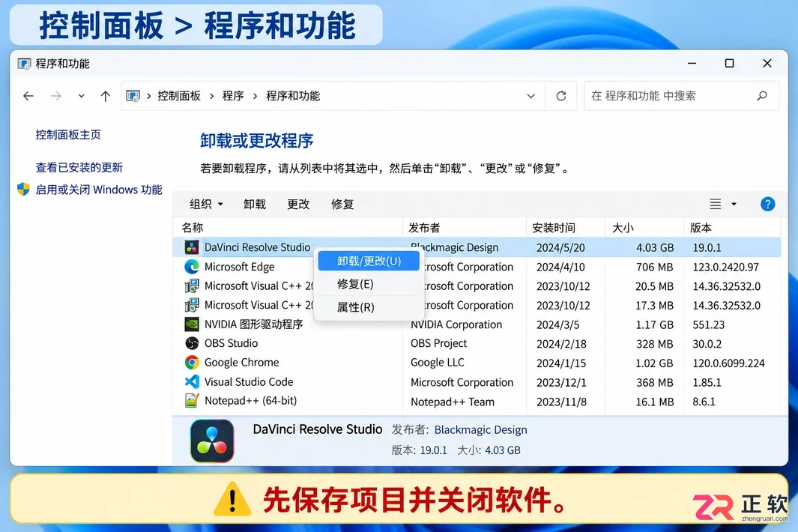Screen dimensions: 798x532
Task: Click the 123.0.2420.97 version cell
Action: point(726,267)
